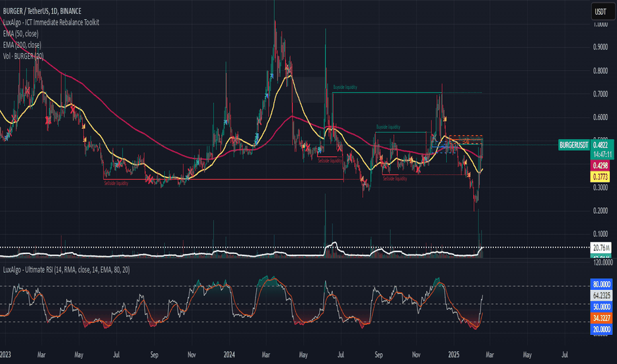Select the LuxAlgo ICT Immediate Rebalance Toolkit legend
The height and width of the screenshot is (364, 617).
(51, 23)
